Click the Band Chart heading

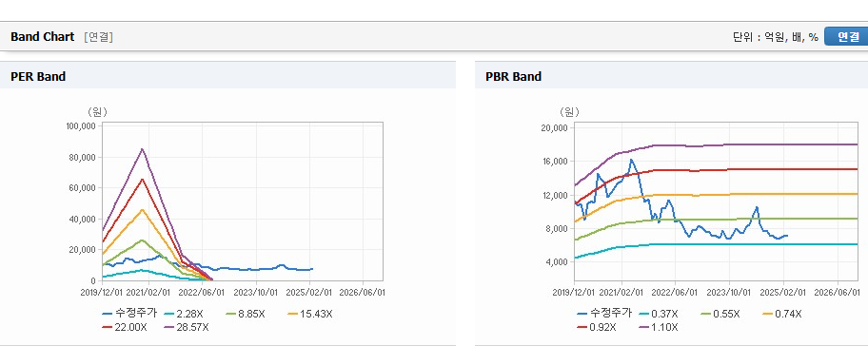[x=42, y=37]
